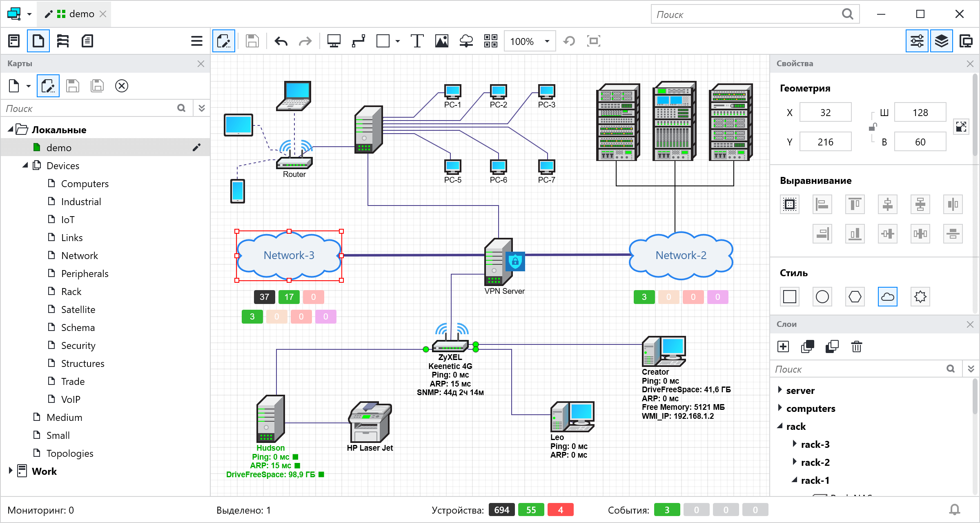Click the Add Device monitor icon
Image resolution: width=980 pixels, height=523 pixels.
(334, 41)
